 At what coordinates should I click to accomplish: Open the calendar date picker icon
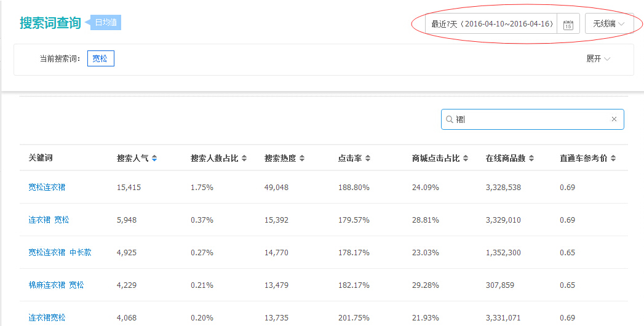(x=568, y=25)
